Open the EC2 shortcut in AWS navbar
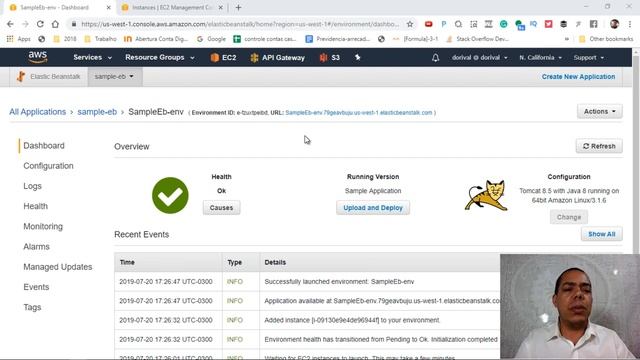The width and height of the screenshot is (640, 360). point(223,58)
